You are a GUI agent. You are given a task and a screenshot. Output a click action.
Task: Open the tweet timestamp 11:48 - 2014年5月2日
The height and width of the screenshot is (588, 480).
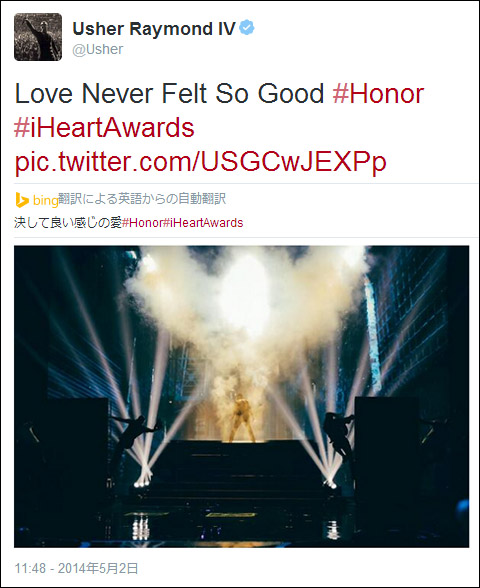[76, 568]
